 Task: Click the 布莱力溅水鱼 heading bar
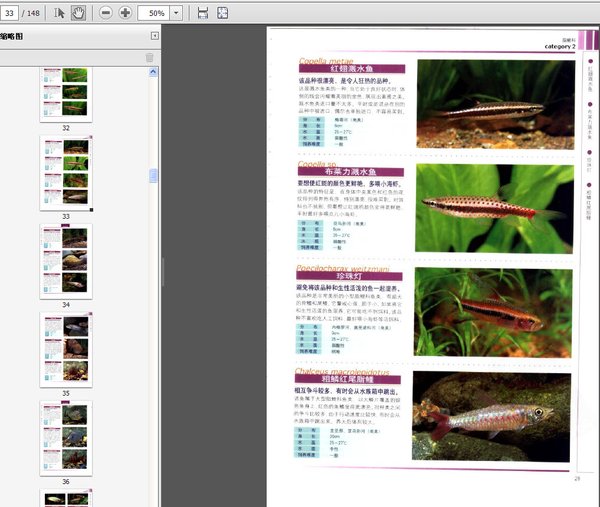tap(351, 172)
